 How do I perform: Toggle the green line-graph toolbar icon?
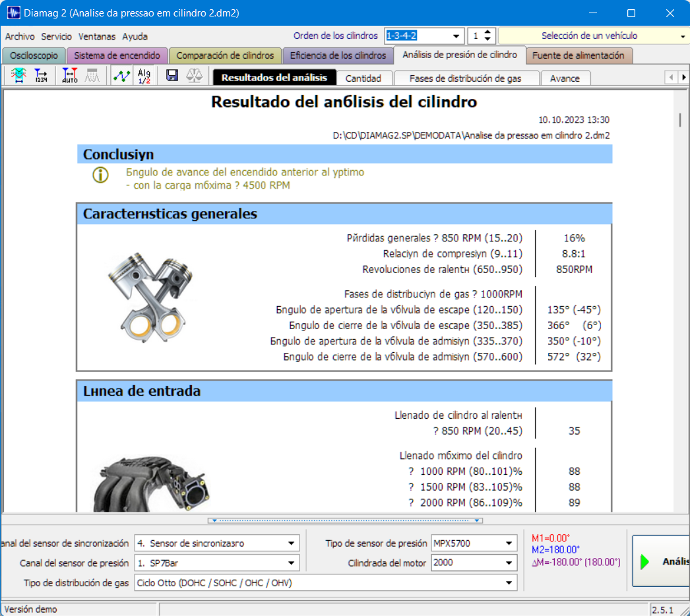click(121, 76)
